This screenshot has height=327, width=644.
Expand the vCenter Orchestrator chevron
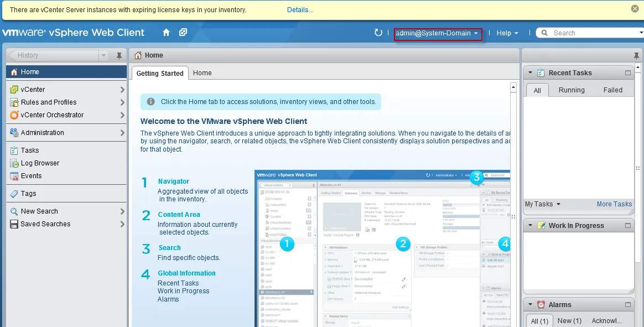(122, 115)
